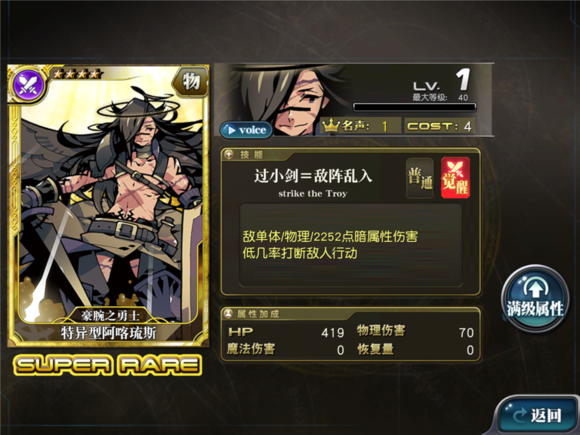This screenshot has height=435, width=580.
Task: Tap the 属性加成 attribute bonus header icon
Action: tap(229, 314)
